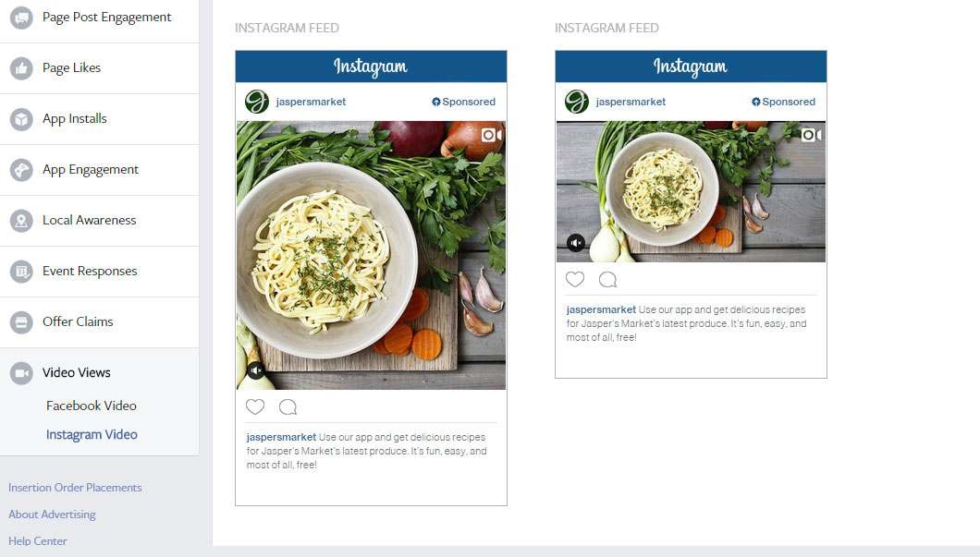Click the App Installs box icon
The width and height of the screenshot is (980, 557).
point(21,118)
